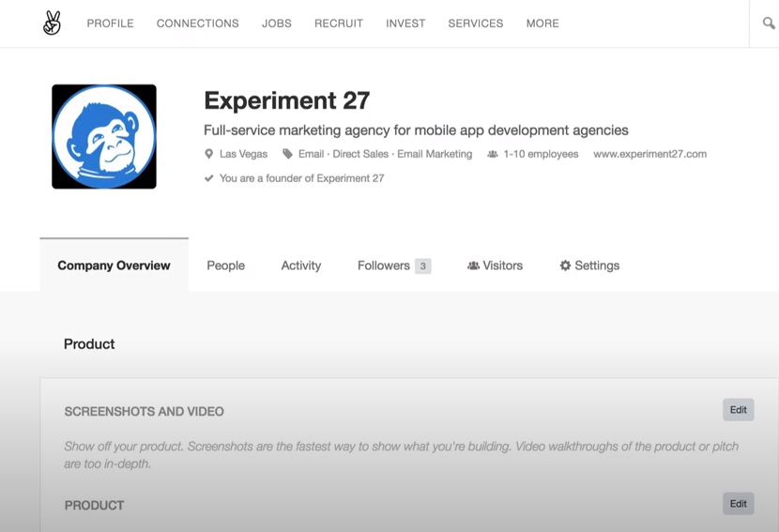The height and width of the screenshot is (532, 779).
Task: Select the Company Overview tab
Action: 114,265
